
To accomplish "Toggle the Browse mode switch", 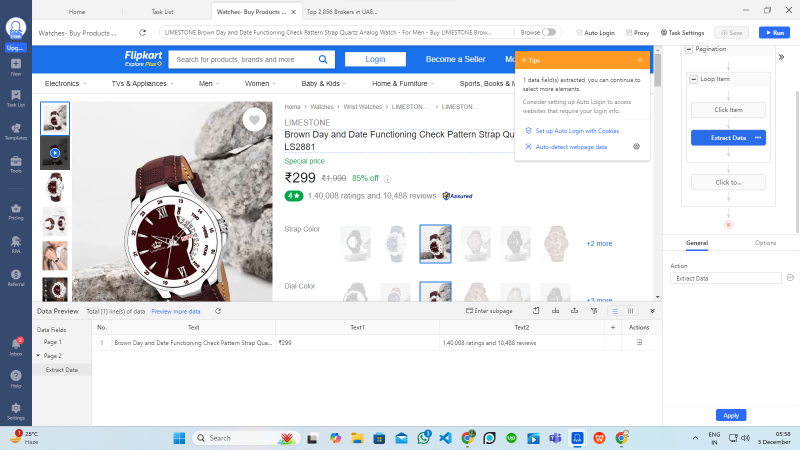I will coord(549,33).
